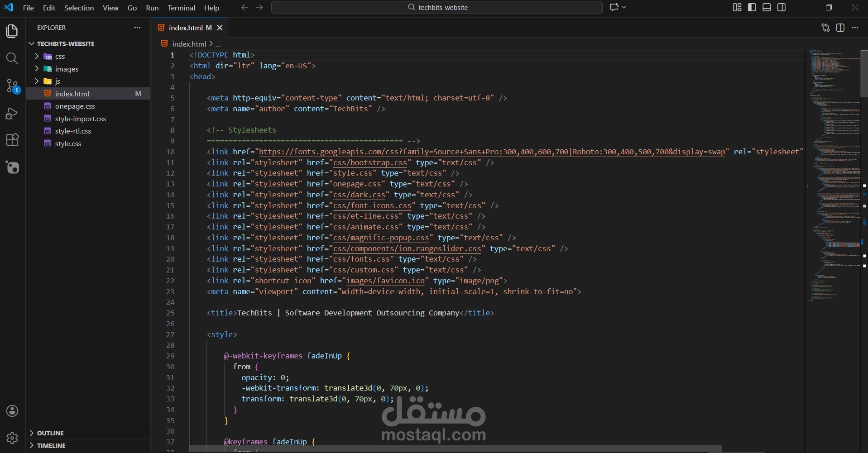Open the Selection menu
This screenshot has height=453, width=868.
(79, 8)
